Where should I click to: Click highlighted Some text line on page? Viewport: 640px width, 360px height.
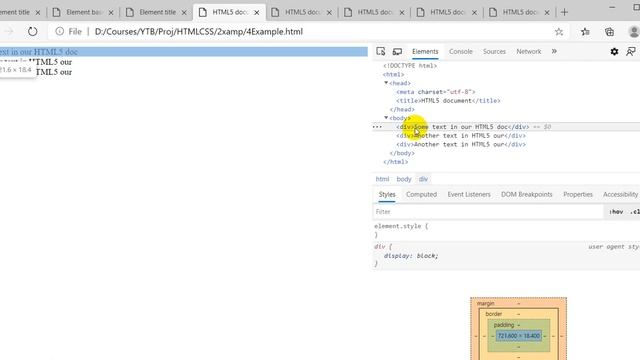184,52
